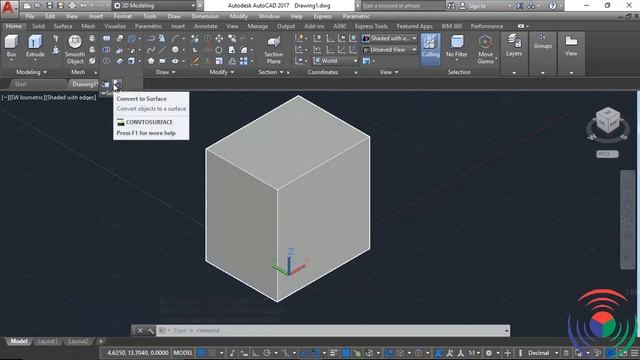The image size is (640, 360).
Task: Open the Help question mark icon
Action: click(x=552, y=6)
